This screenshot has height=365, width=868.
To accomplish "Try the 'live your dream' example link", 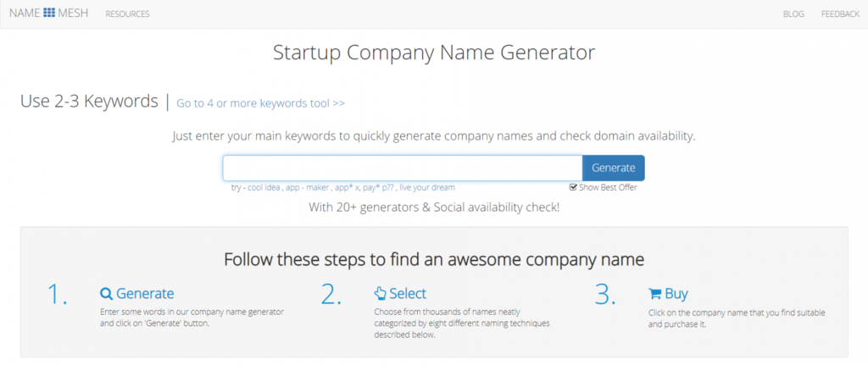I will click(x=427, y=187).
